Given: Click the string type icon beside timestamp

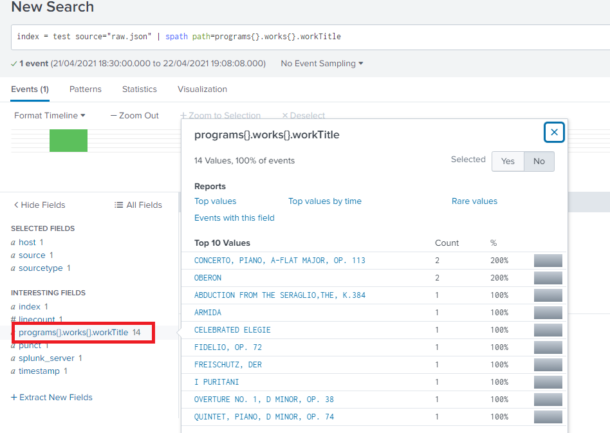Looking at the screenshot, I should pyautogui.click(x=13, y=372).
